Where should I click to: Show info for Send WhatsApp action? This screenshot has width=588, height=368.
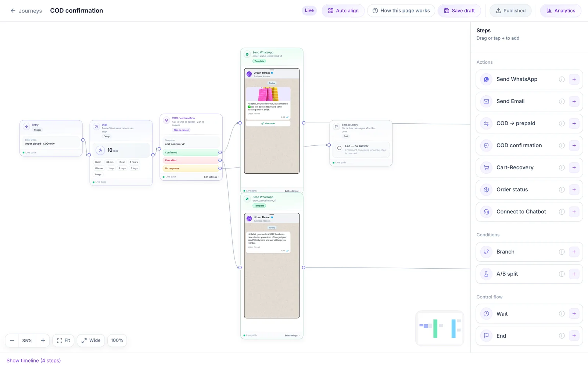click(x=562, y=79)
